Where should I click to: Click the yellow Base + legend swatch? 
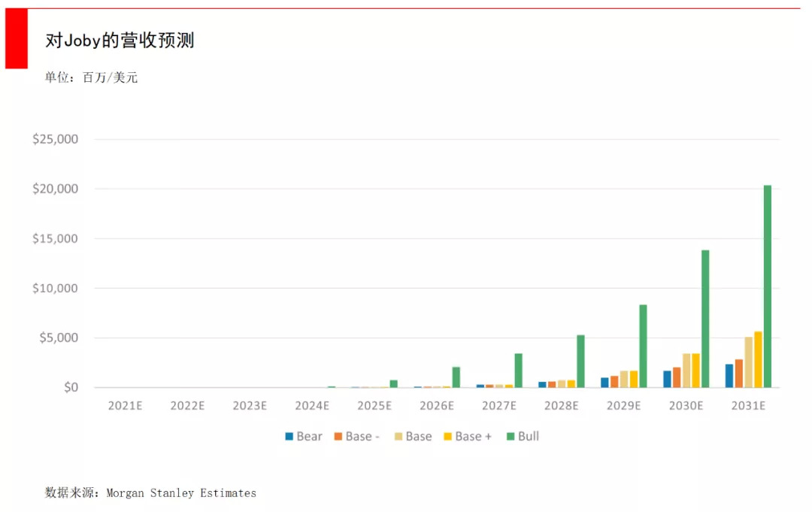(x=448, y=436)
